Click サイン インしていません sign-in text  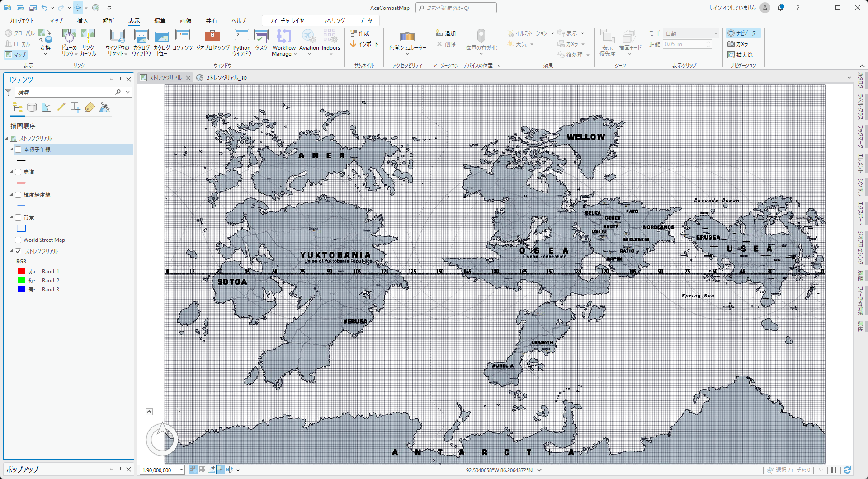[x=732, y=8]
